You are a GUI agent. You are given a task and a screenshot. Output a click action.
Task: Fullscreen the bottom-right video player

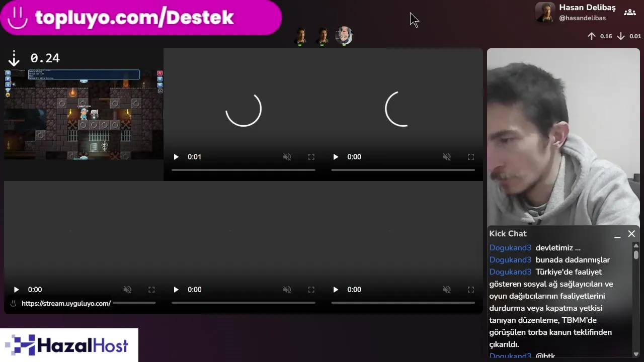coord(470,290)
